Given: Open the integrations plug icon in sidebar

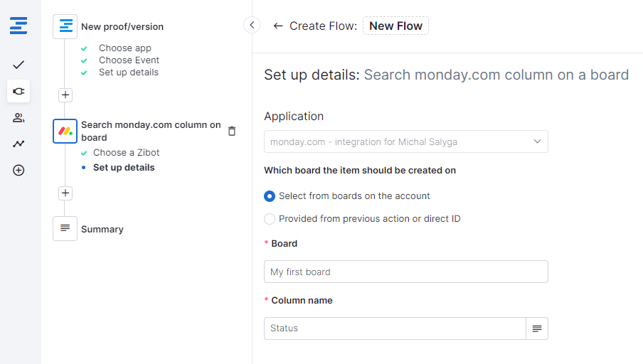Looking at the screenshot, I should click(x=18, y=91).
